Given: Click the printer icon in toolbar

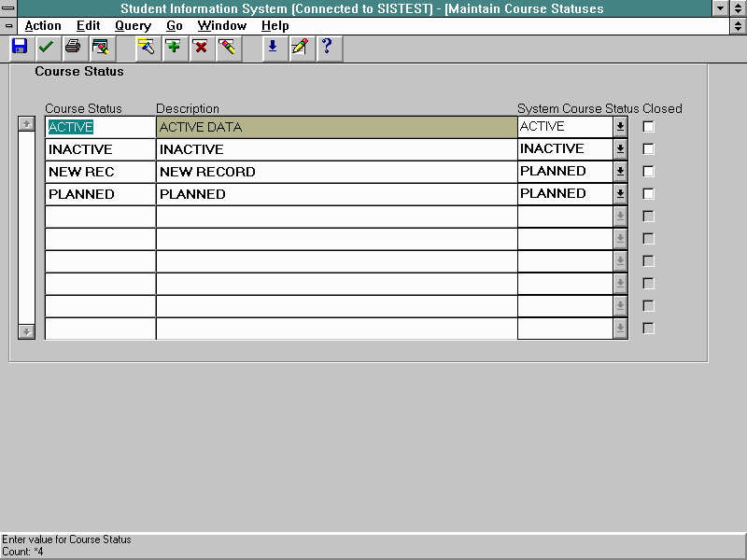Looking at the screenshot, I should point(73,48).
